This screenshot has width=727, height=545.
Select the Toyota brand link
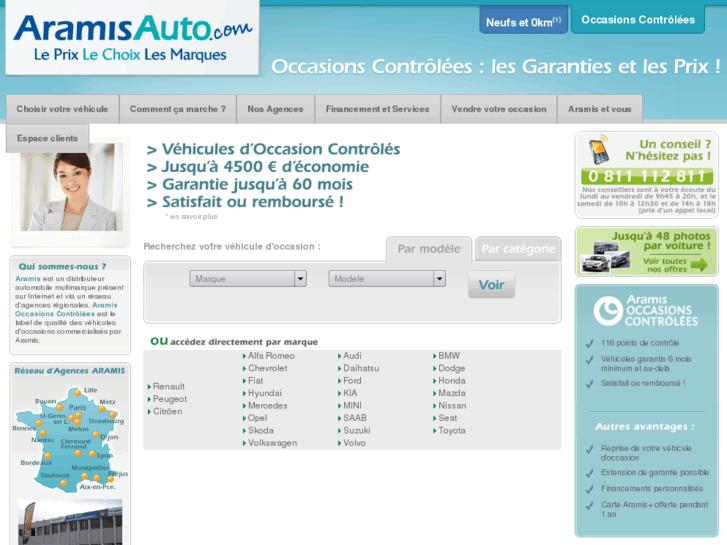coord(452,430)
